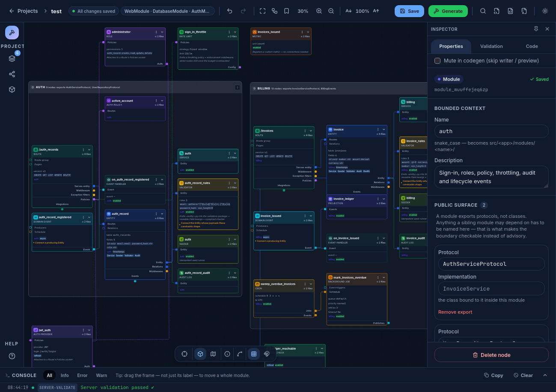Click the Help question mark icon

coord(12,356)
